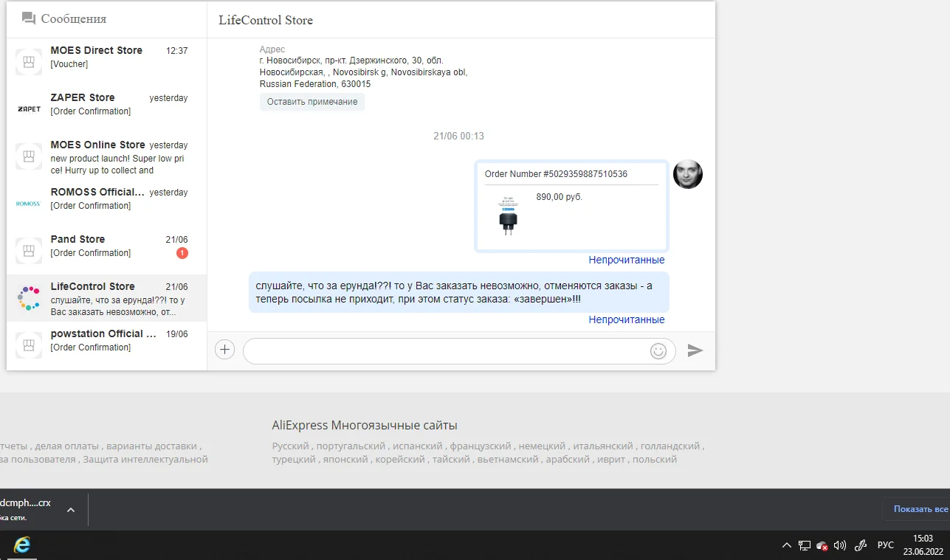Open the Русский language site link

point(291,446)
